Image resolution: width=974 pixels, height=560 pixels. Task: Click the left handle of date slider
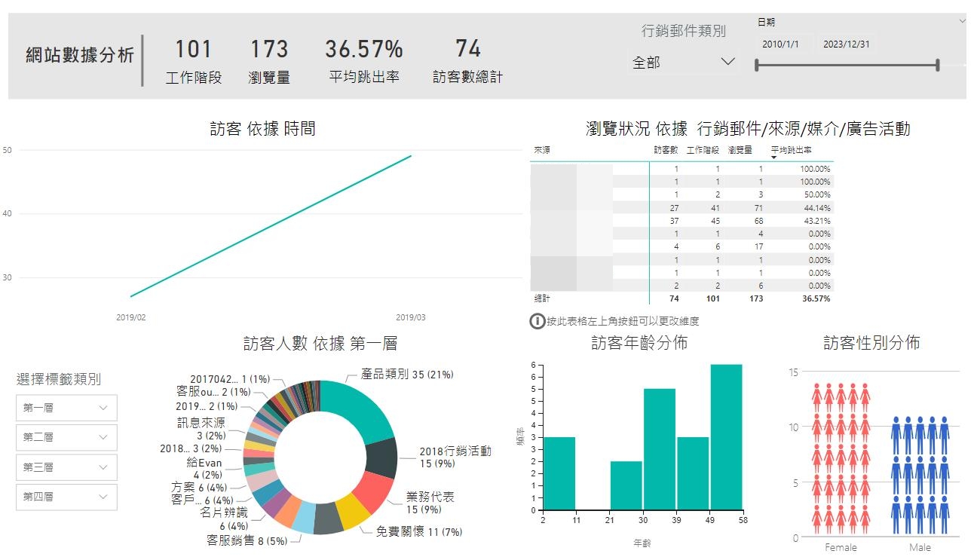(x=757, y=66)
